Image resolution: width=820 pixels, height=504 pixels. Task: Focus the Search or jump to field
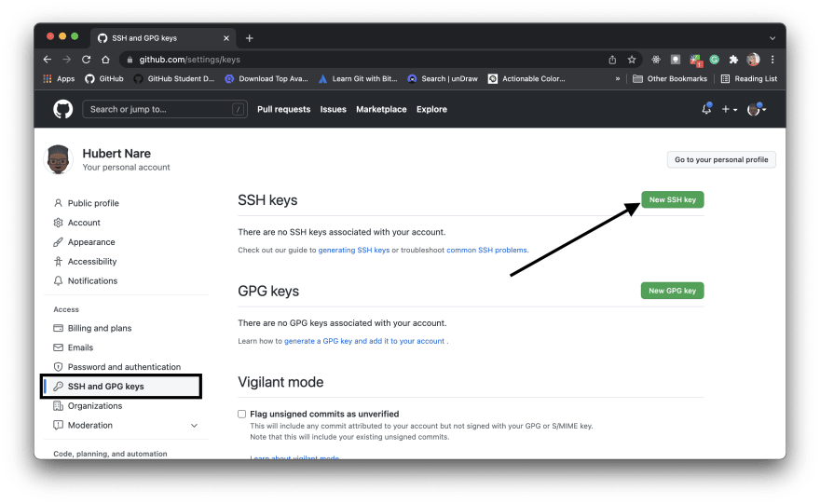click(x=165, y=109)
